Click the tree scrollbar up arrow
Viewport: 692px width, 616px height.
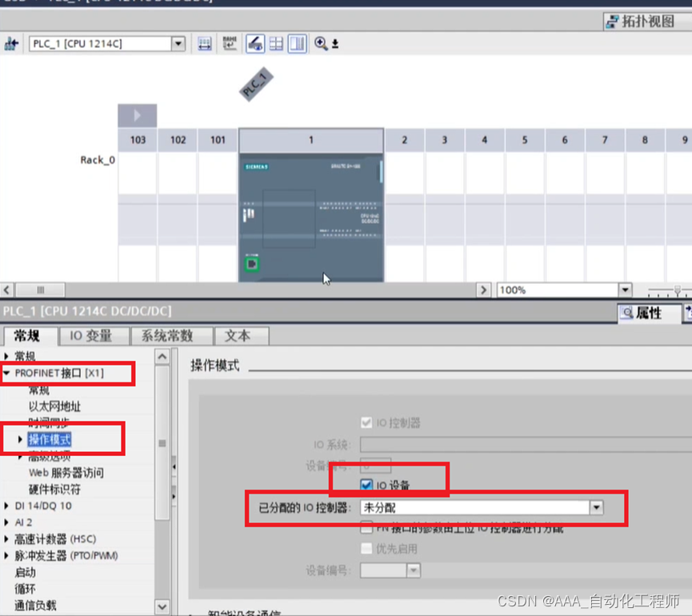click(162, 357)
